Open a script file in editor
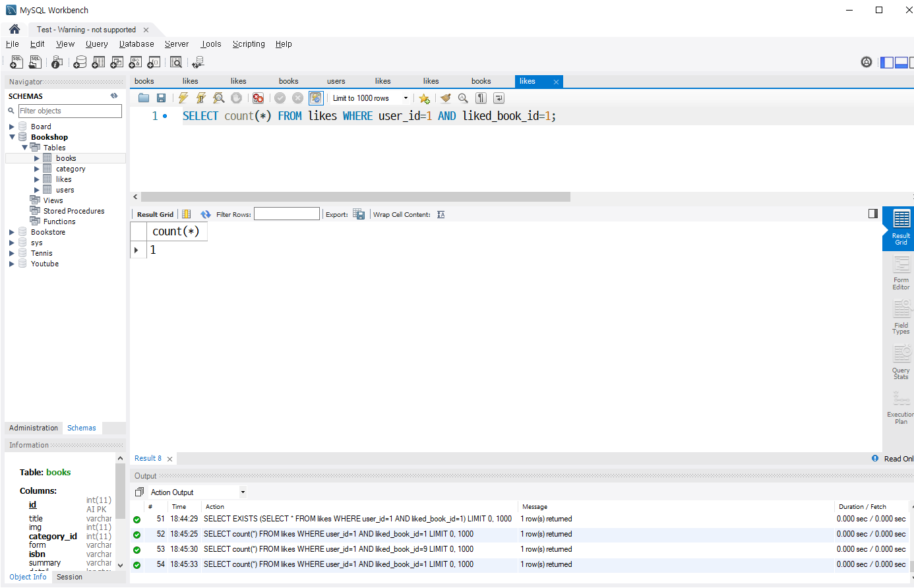Screen dimensions: 914x588 click(x=144, y=98)
